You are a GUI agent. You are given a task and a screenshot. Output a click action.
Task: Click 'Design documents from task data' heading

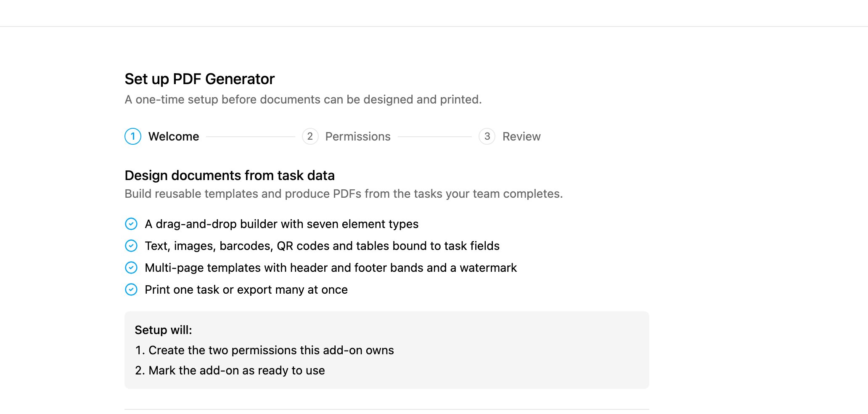[x=230, y=175]
